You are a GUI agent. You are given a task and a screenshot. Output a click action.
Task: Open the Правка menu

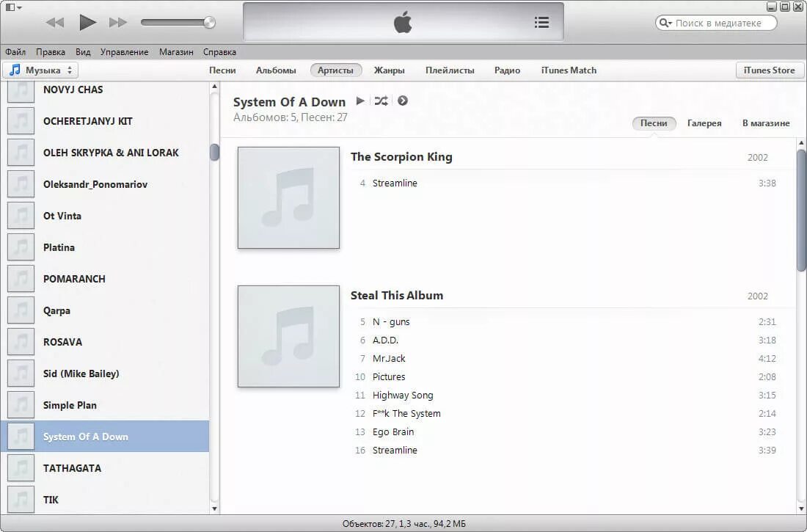pos(51,52)
